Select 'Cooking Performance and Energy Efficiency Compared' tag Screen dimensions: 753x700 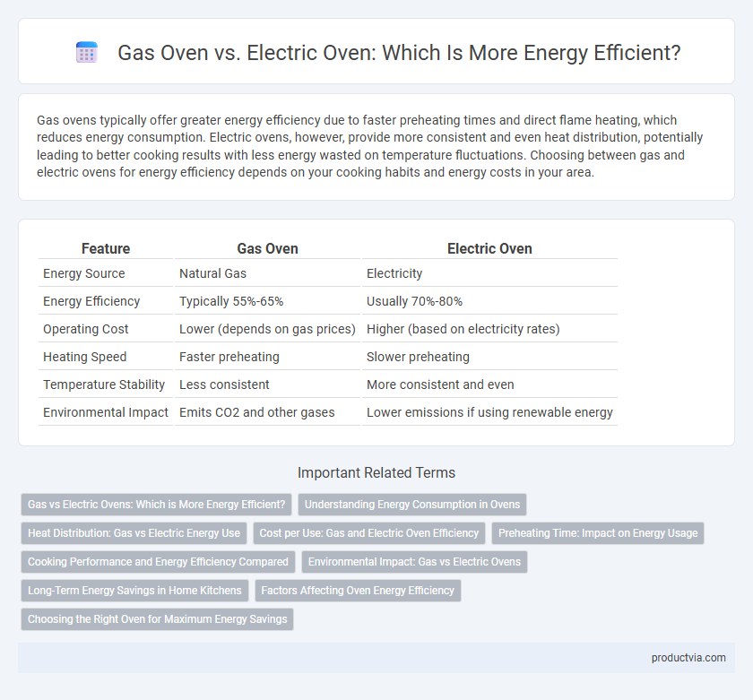(158, 562)
